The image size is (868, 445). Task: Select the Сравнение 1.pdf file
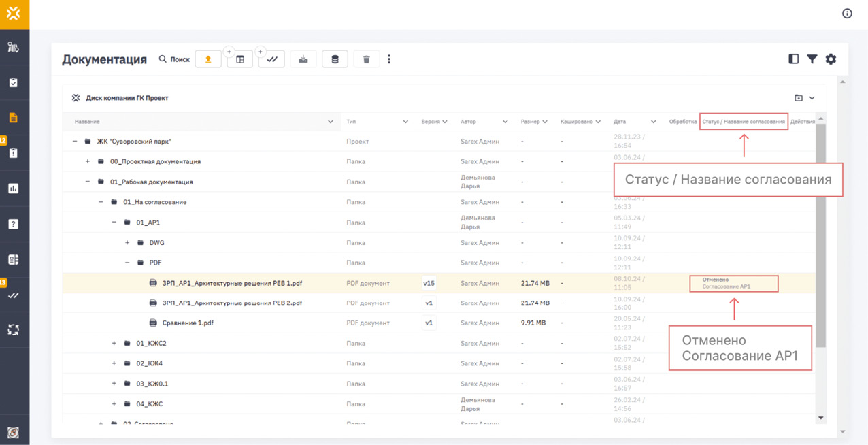[188, 323]
